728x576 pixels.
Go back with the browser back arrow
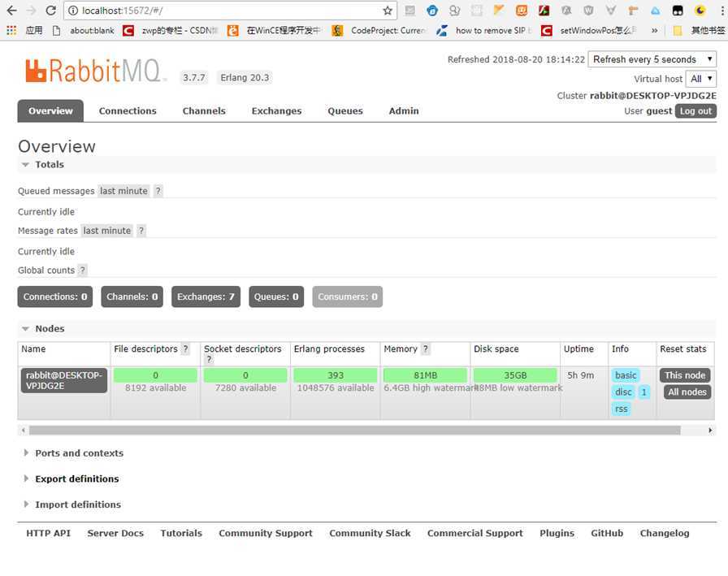11,11
